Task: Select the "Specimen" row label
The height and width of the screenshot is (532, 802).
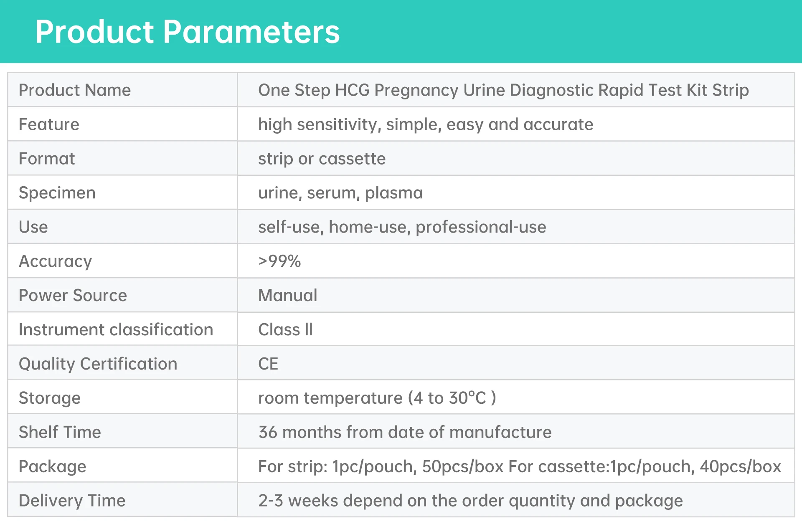Action: (x=57, y=193)
